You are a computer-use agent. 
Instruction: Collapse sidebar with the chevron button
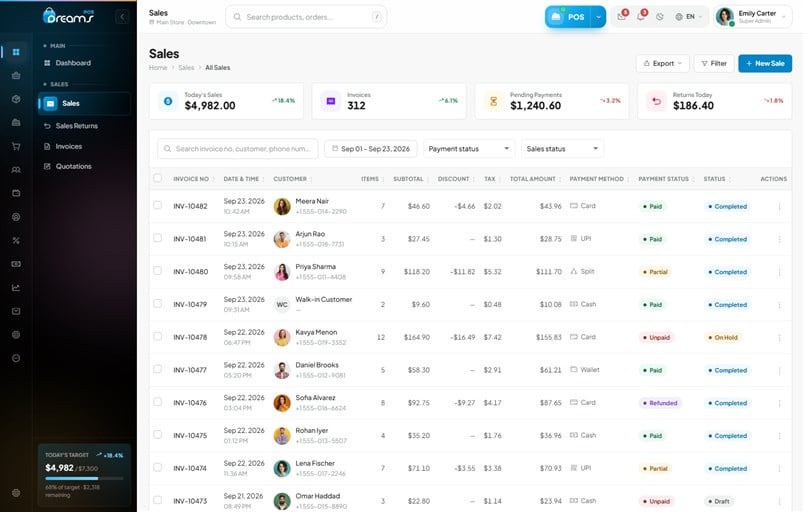[x=122, y=17]
